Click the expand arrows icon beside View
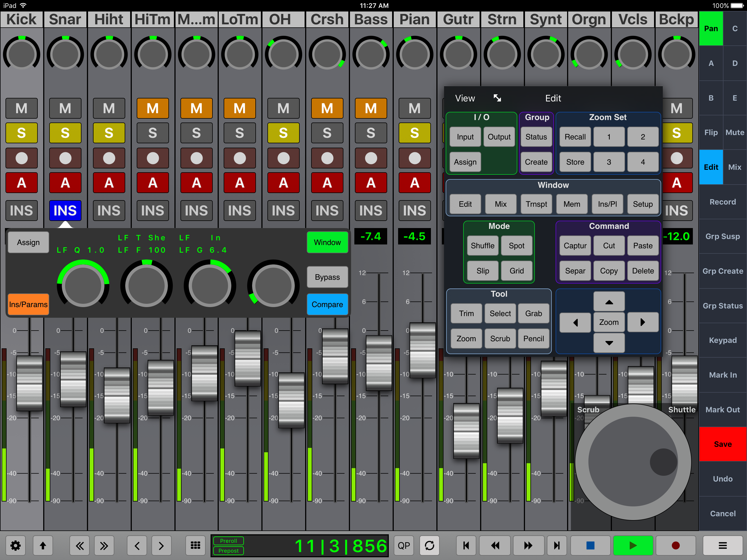 (497, 98)
